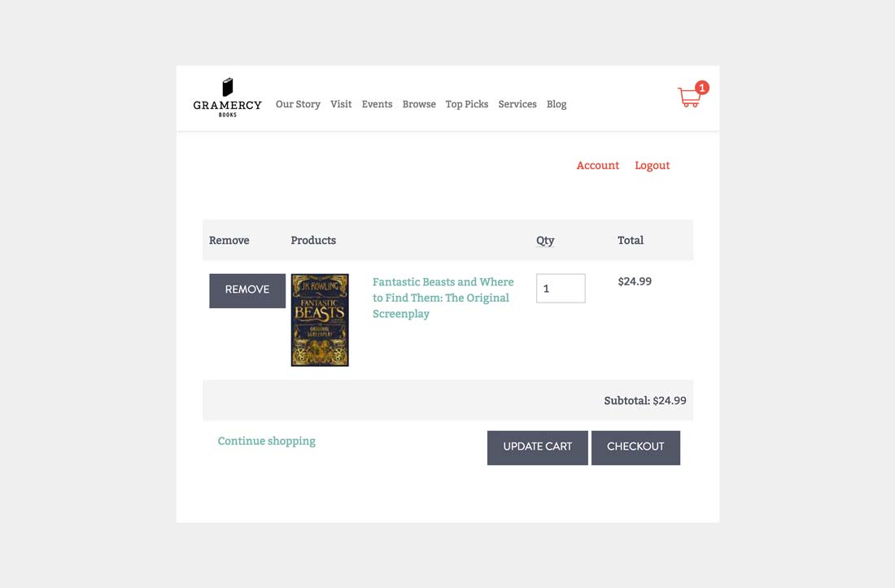
Task: Click the Qty column header
Action: click(x=545, y=241)
